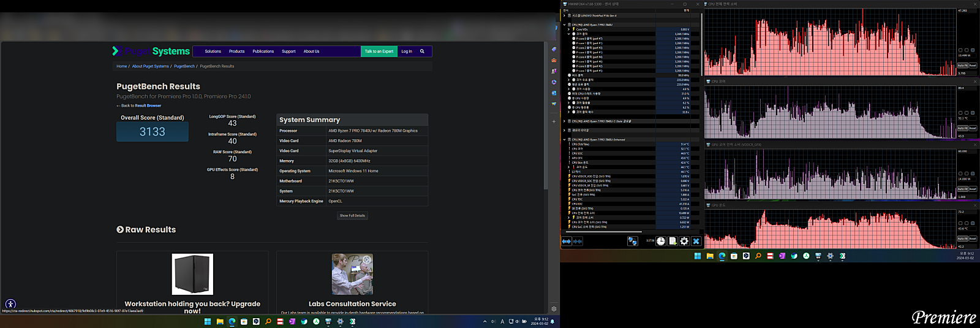980x328 pixels.
Task: Collapse the Ryzen 7 PRO 7840U Enhanced group
Action: [564, 139]
